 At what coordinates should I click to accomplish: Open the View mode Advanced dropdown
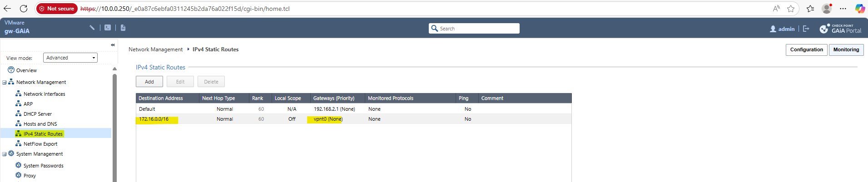click(70, 58)
